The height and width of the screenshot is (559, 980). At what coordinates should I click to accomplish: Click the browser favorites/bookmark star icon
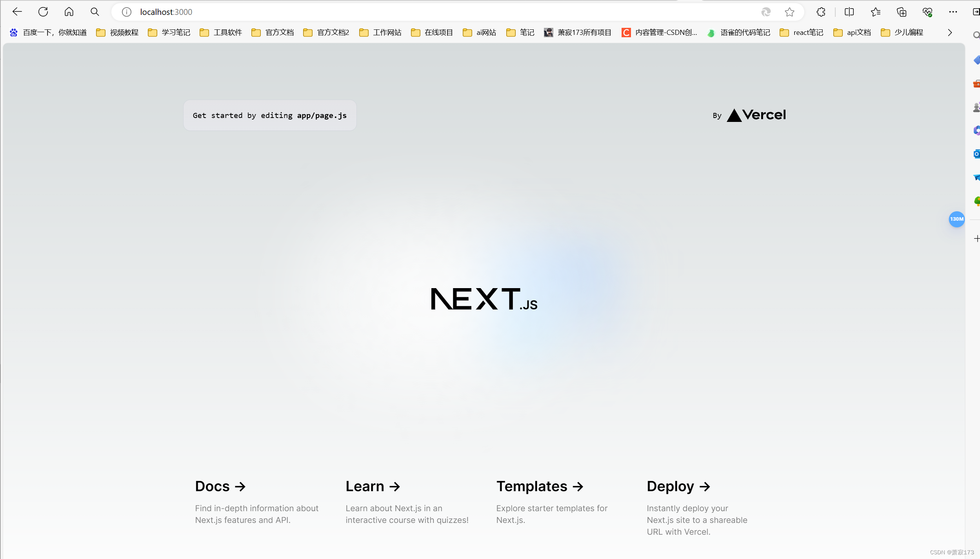point(790,12)
